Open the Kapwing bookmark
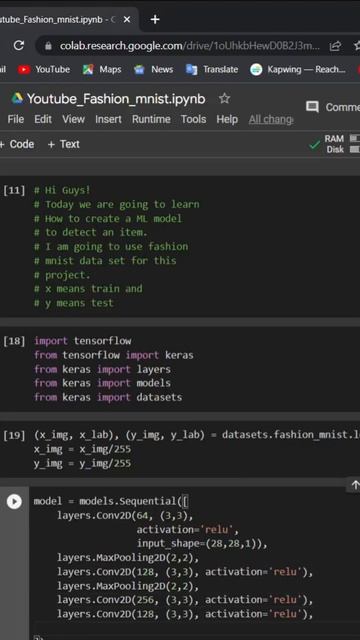Screen dimensions: 360x640 [298, 69]
